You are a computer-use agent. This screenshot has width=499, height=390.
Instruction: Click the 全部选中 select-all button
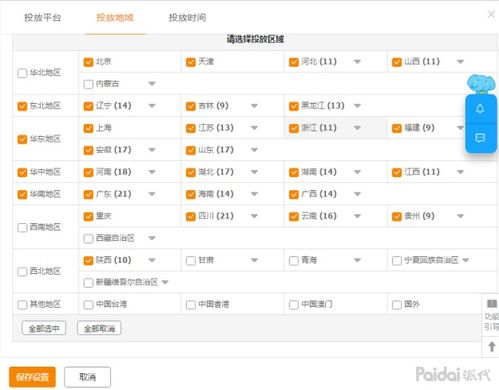(44, 328)
